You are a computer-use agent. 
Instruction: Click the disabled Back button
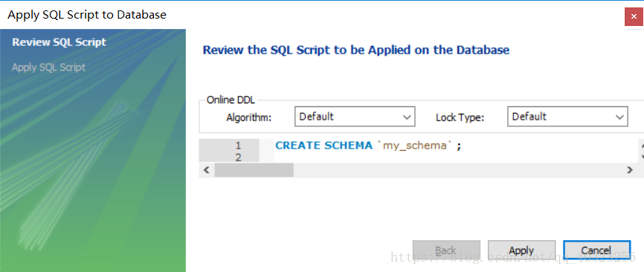(x=446, y=250)
